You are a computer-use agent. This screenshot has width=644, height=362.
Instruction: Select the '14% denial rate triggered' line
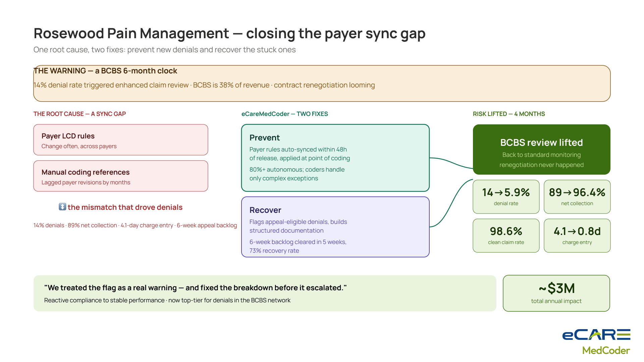pyautogui.click(x=204, y=85)
